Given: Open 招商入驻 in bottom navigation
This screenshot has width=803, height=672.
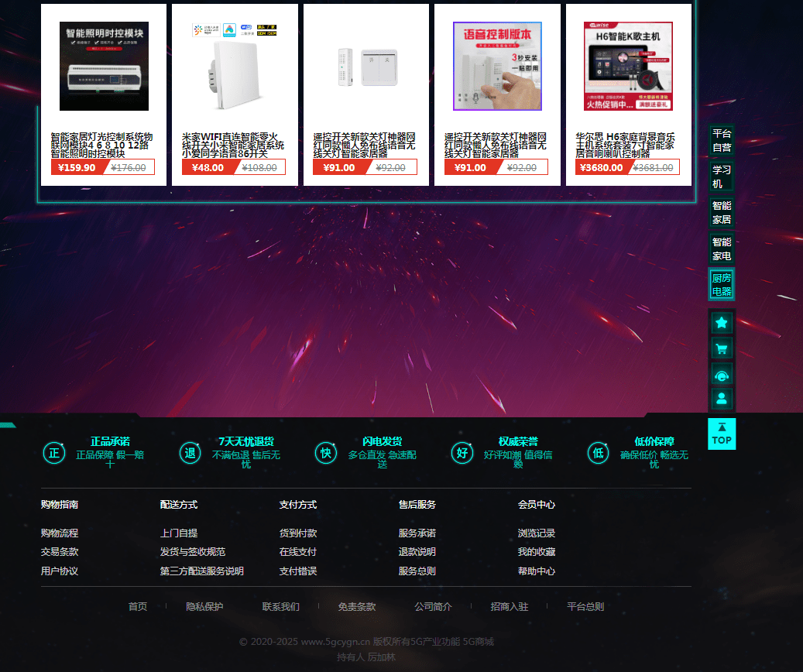Looking at the screenshot, I should point(510,606).
